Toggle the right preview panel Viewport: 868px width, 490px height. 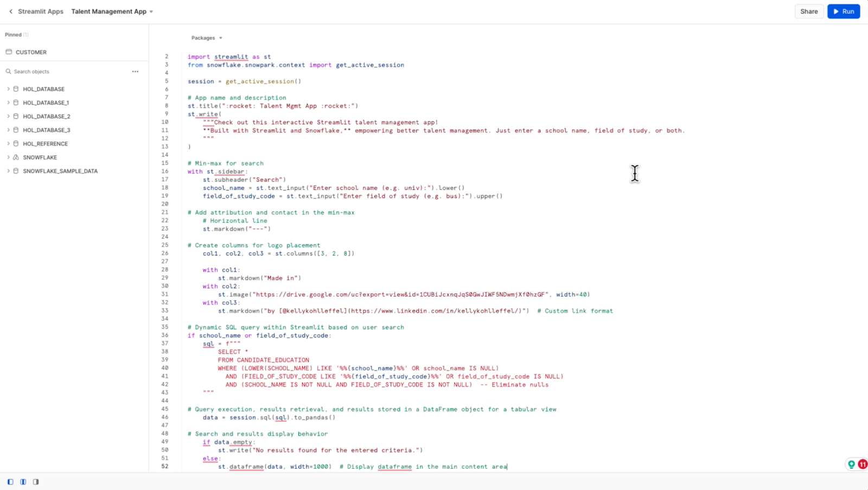pyautogui.click(x=36, y=482)
